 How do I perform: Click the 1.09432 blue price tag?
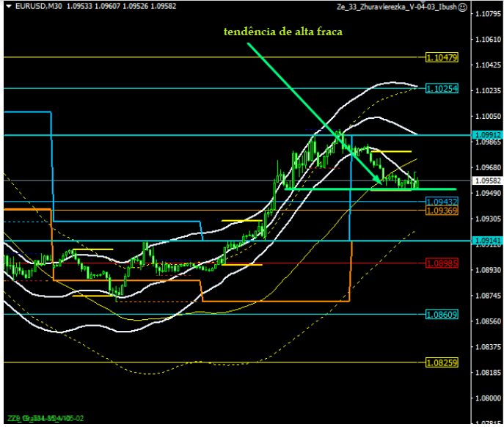pos(442,202)
